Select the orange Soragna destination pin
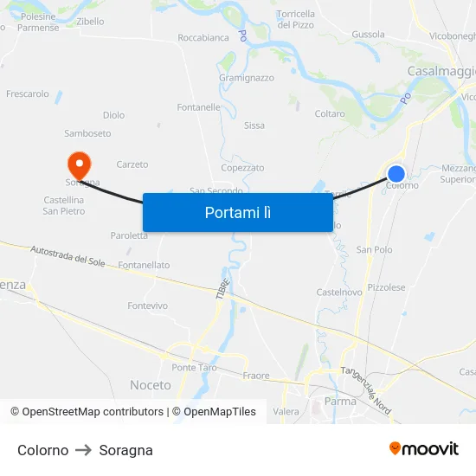The height and width of the screenshot is (476, 476). point(80,166)
